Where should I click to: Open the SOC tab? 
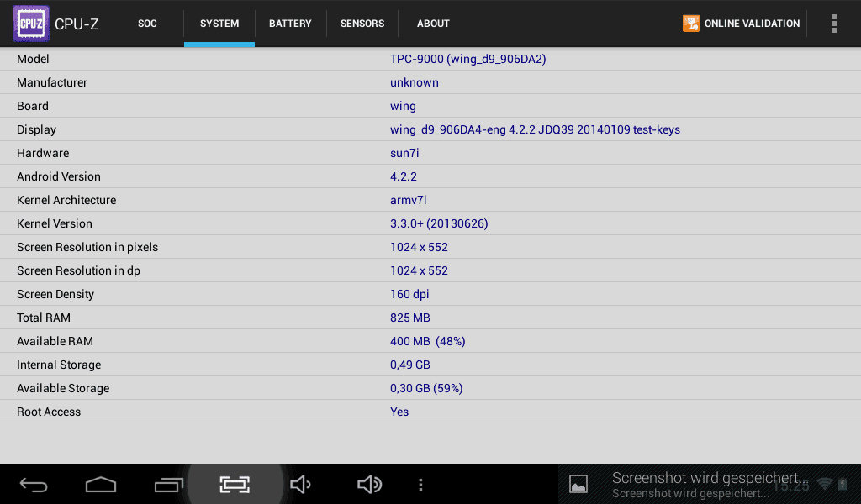[x=147, y=24]
